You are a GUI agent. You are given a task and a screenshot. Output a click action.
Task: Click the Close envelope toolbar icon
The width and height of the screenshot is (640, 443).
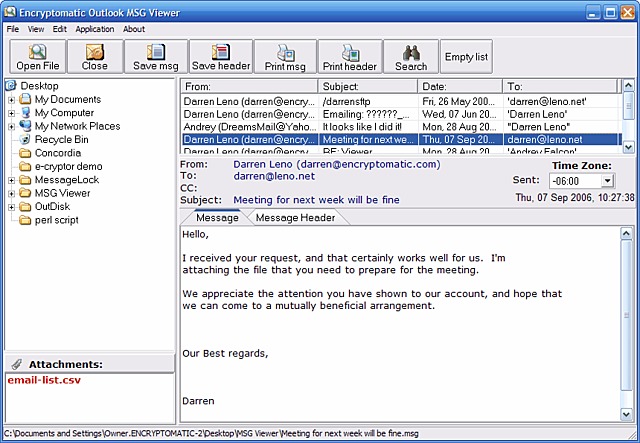95,52
